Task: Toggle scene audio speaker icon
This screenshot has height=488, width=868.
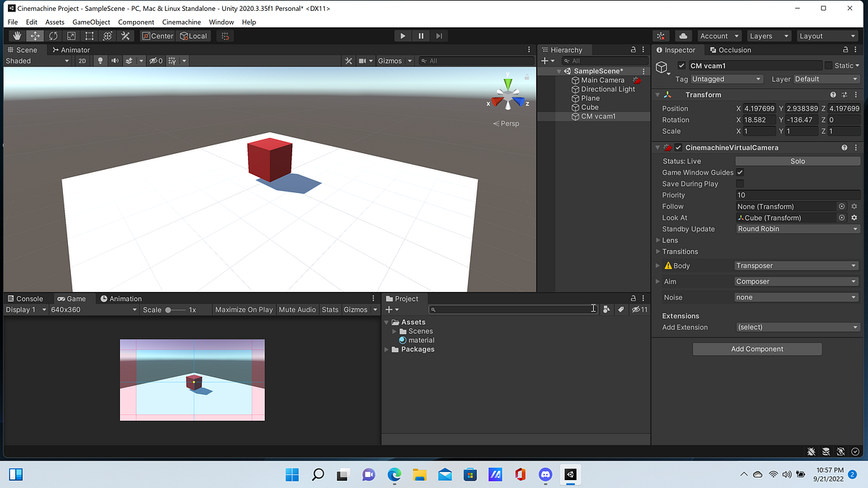Action: 114,61
